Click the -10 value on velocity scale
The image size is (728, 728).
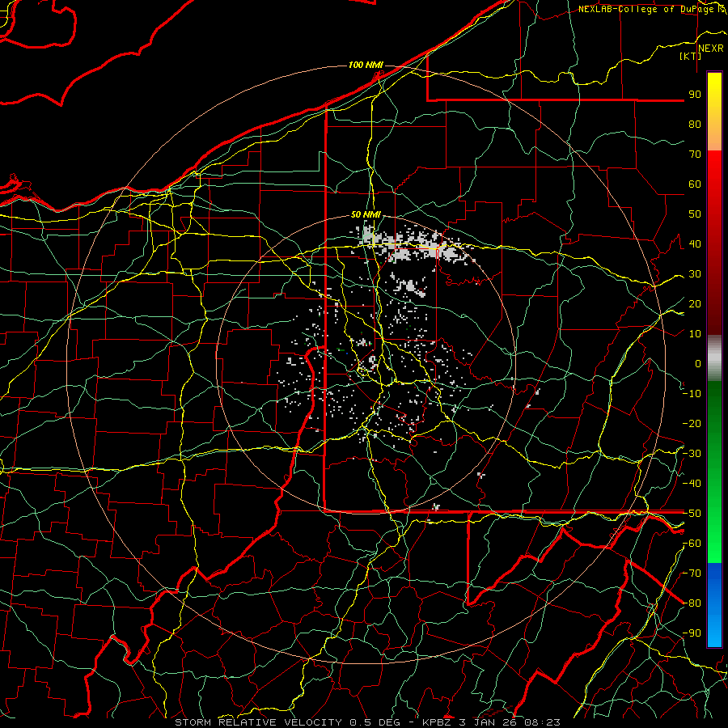692,394
